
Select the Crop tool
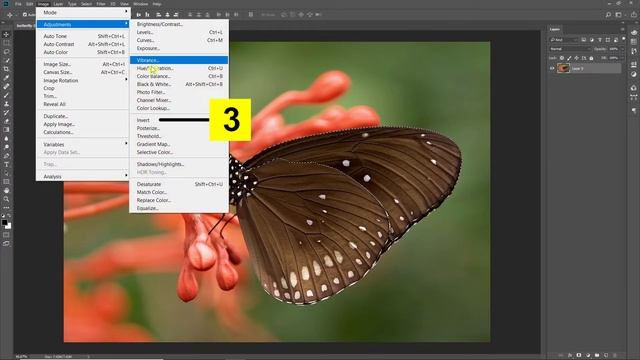click(6, 69)
